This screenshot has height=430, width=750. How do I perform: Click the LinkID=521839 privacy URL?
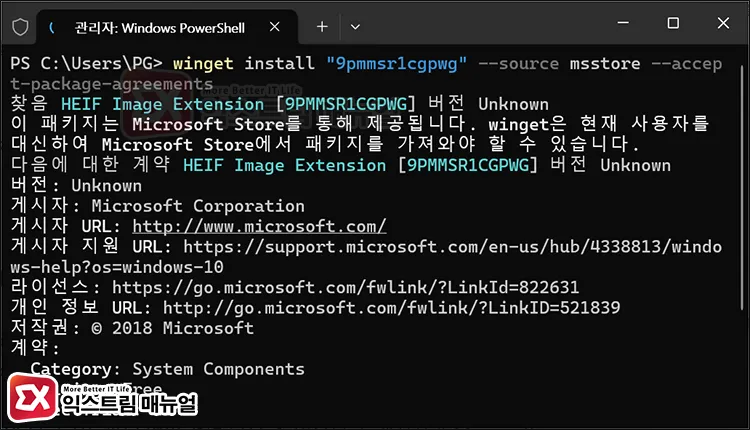pos(391,308)
